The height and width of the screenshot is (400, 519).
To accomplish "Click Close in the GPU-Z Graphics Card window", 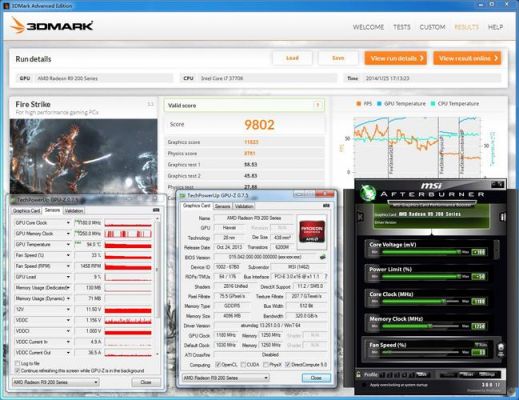I will tap(316, 378).
